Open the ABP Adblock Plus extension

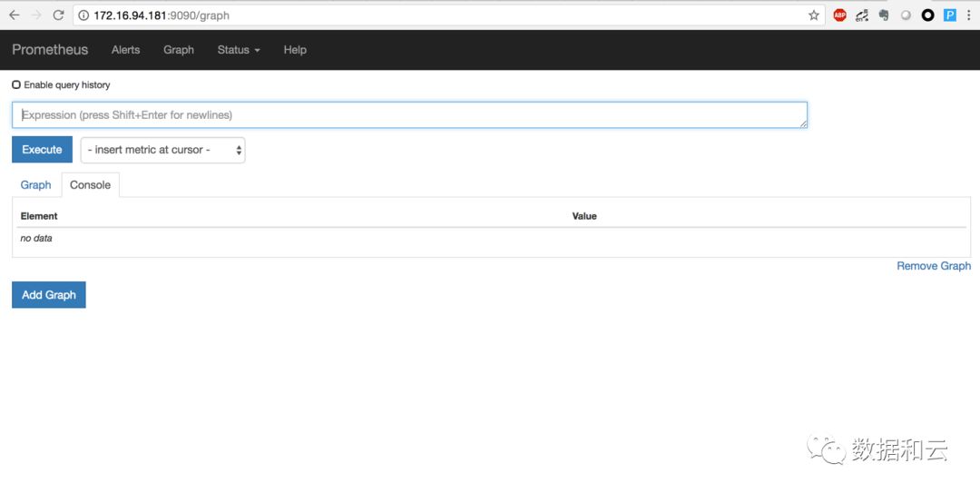(839, 15)
